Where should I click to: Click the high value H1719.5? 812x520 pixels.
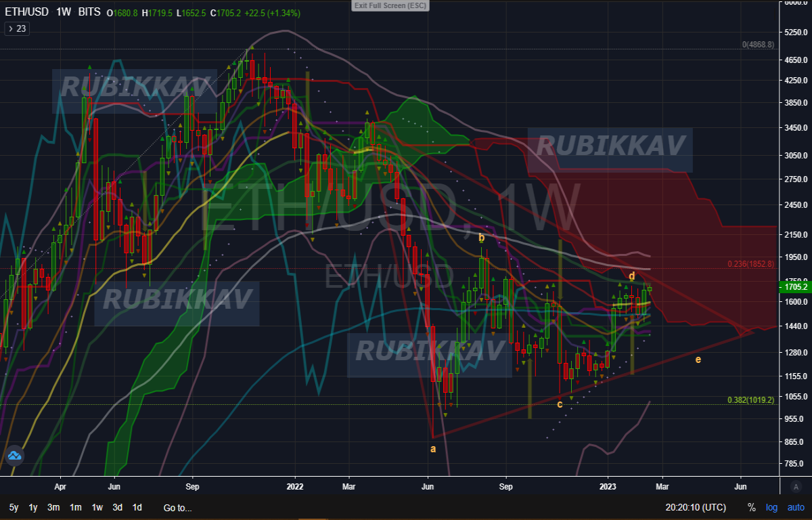tap(158, 13)
